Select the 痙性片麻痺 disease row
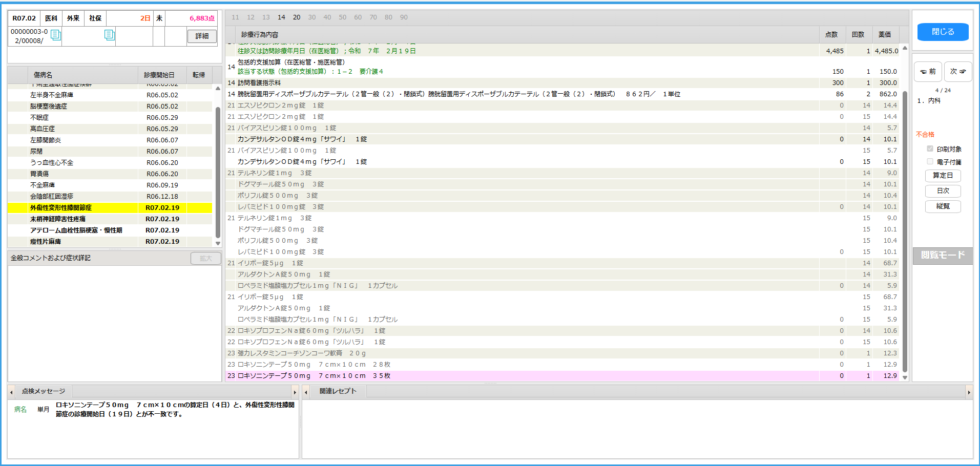Image resolution: width=980 pixels, height=466 pixels. click(x=110, y=242)
